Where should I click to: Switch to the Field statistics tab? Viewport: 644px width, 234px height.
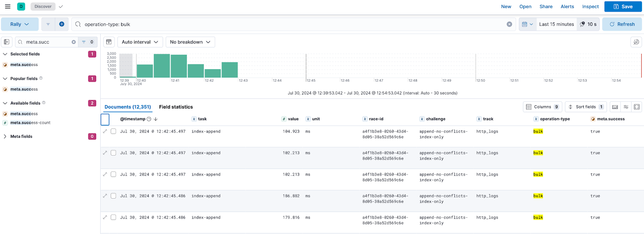176,107
